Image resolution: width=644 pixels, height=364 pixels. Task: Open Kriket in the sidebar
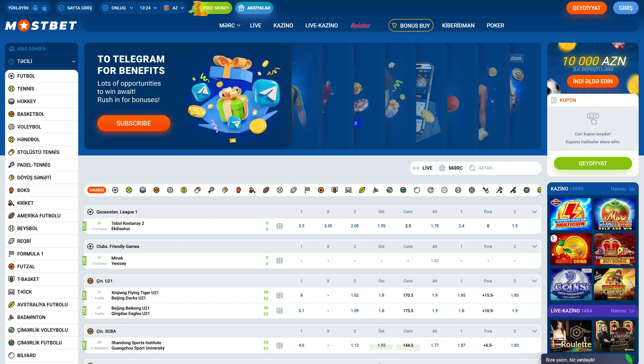point(42,203)
